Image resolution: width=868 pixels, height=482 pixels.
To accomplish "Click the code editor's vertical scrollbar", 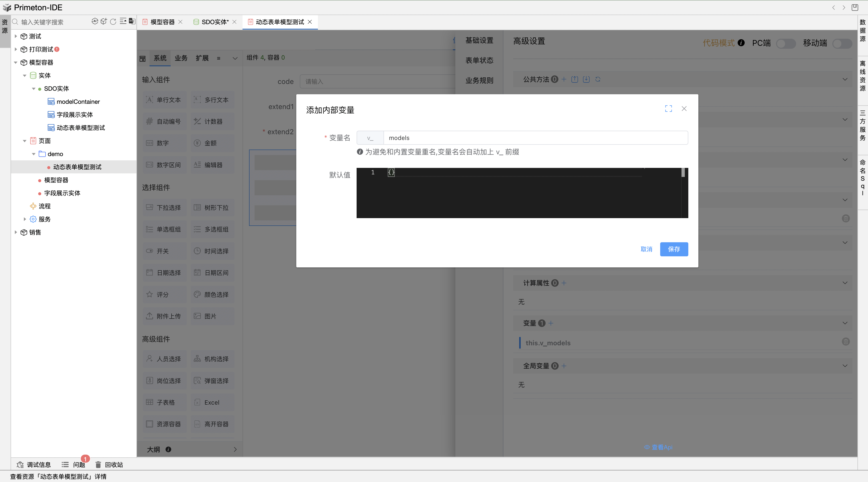I will [683, 173].
